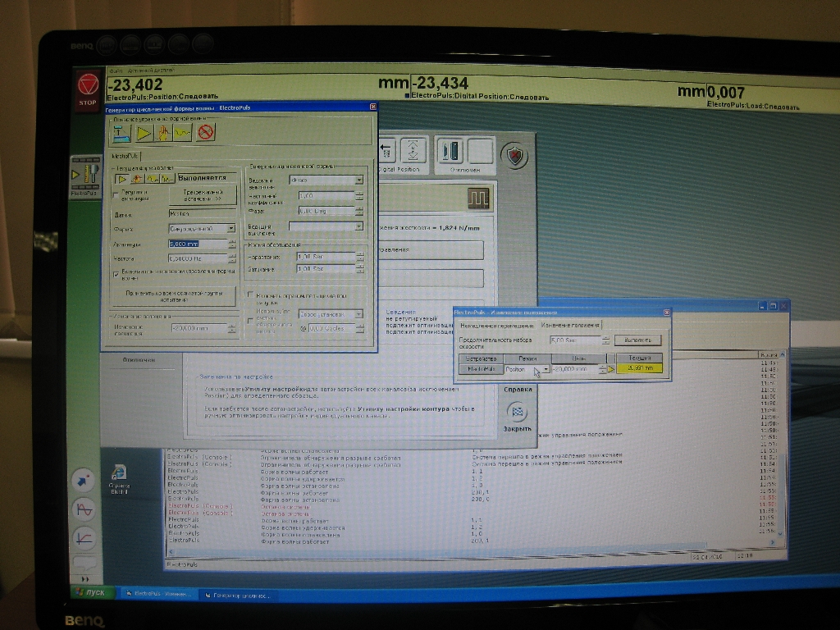Click the amplitude input field
The width and height of the screenshot is (840, 630).
click(199, 244)
